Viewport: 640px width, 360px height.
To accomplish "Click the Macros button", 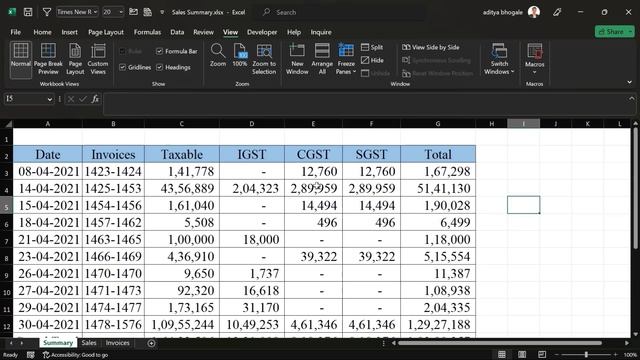I will tap(535, 60).
